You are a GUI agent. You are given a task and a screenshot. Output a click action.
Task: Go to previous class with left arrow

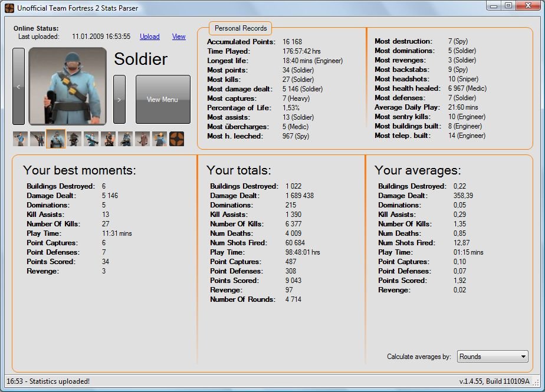[x=19, y=86]
